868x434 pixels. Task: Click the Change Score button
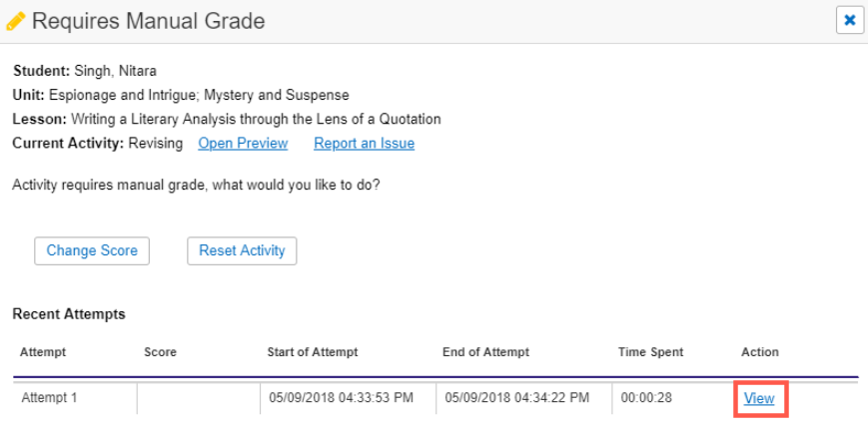92,251
